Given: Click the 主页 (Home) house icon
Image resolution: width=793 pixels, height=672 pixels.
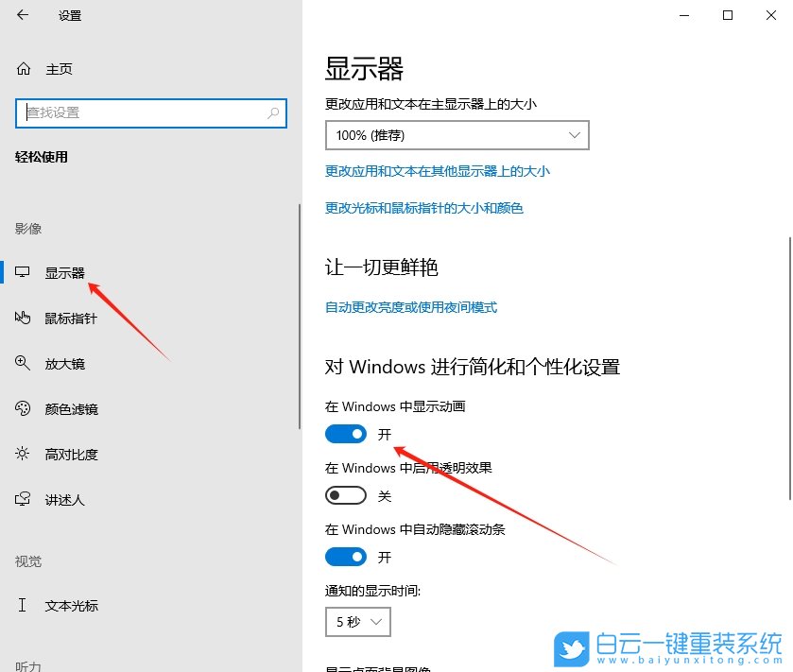Looking at the screenshot, I should pyautogui.click(x=23, y=68).
